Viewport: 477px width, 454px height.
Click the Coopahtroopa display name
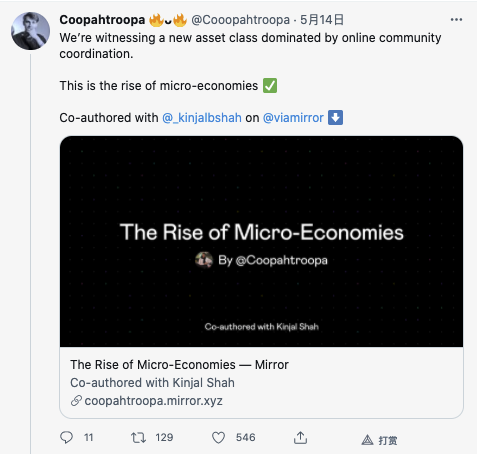pos(102,20)
